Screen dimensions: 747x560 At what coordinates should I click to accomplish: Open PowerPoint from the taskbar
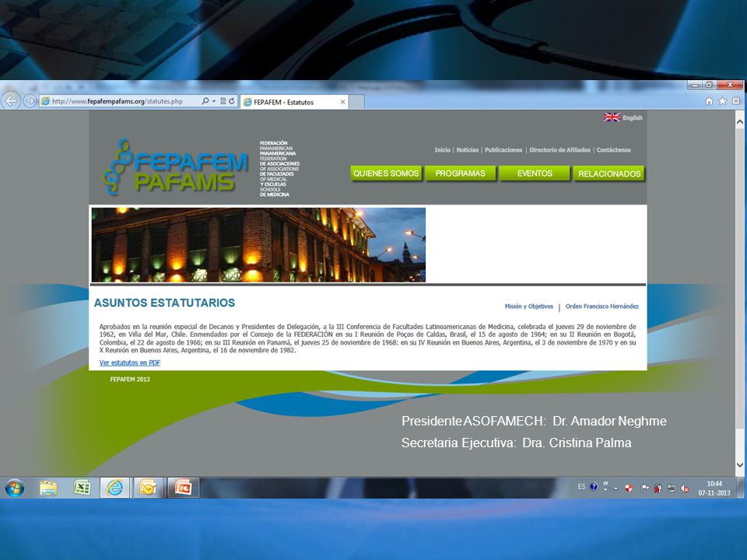coord(183,488)
